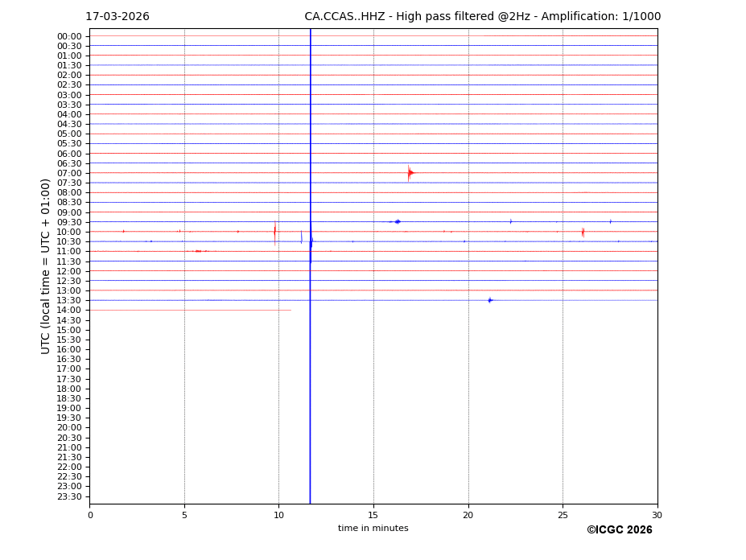Image resolution: width=746 pixels, height=560 pixels.
Task: Click the 00:00 time tick label
Action: 69,36
